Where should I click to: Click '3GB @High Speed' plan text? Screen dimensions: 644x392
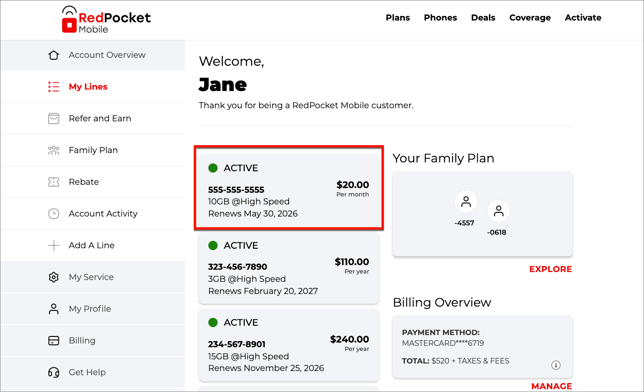point(247,279)
